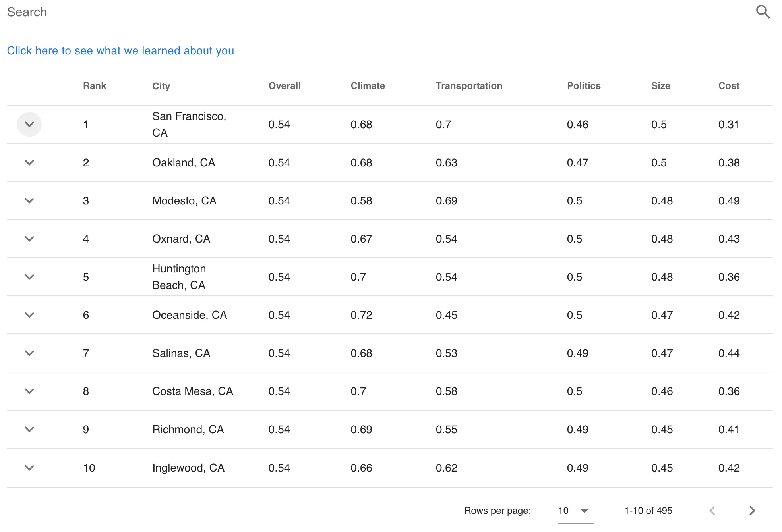Click Oakland's transportation value 0.63
Screen dimensions: 782x532
446,162
